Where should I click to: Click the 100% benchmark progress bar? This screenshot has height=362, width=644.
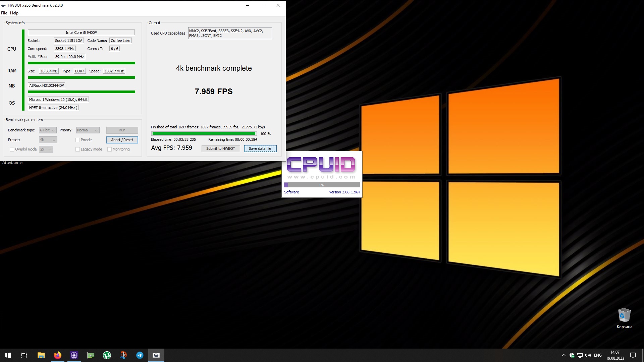coord(204,133)
